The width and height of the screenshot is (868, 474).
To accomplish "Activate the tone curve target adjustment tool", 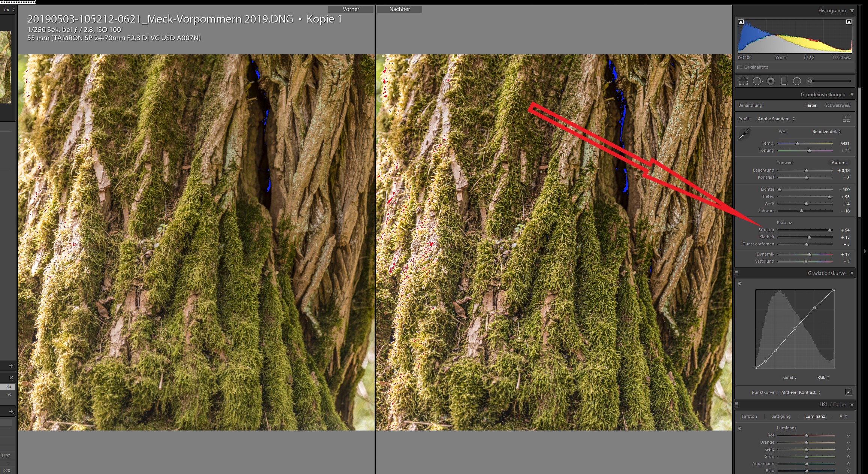I will (740, 284).
